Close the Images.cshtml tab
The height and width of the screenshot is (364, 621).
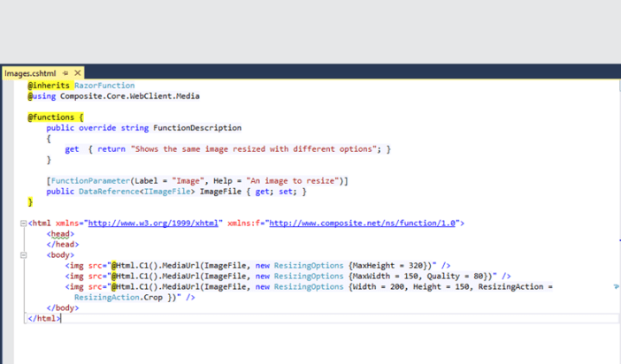tap(78, 73)
